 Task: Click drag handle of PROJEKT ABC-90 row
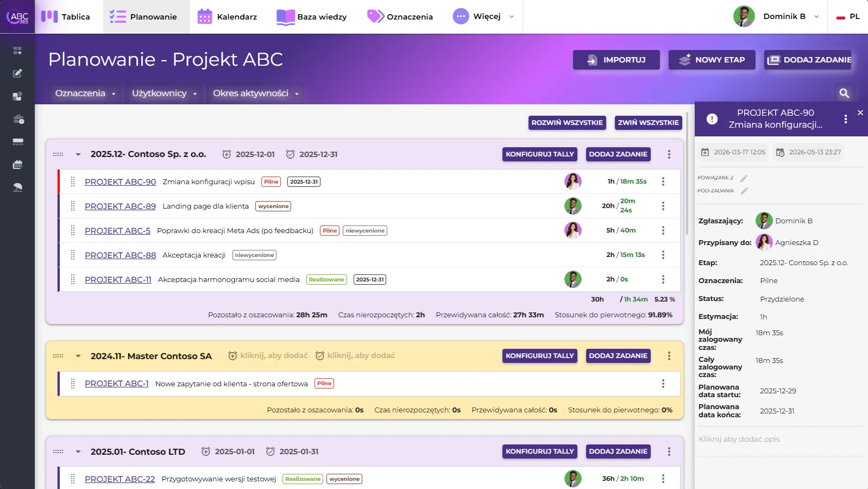pos(73,181)
